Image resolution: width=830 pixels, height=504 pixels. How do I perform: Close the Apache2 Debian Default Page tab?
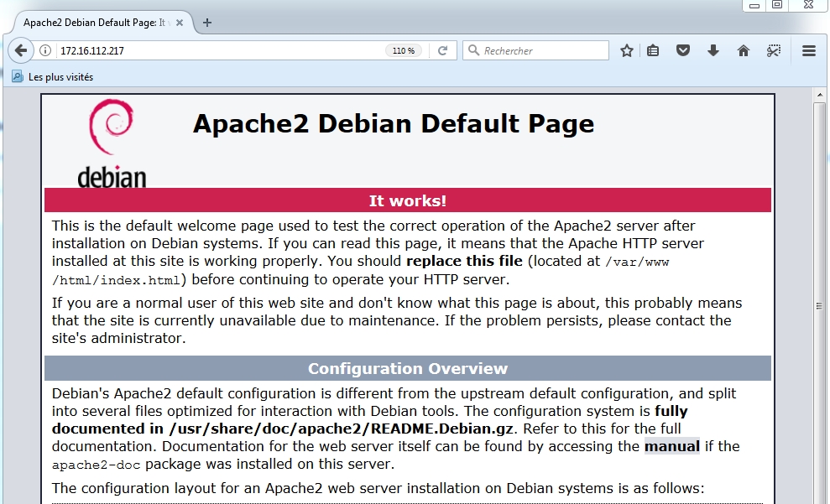[180, 23]
